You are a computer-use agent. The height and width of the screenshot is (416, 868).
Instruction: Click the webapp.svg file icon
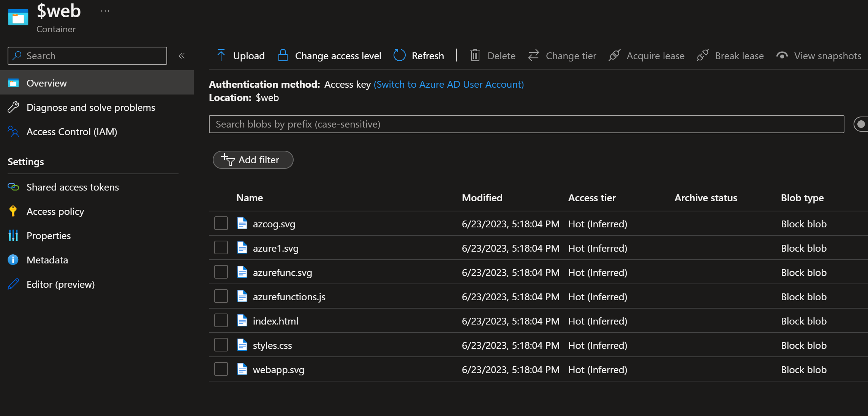242,369
